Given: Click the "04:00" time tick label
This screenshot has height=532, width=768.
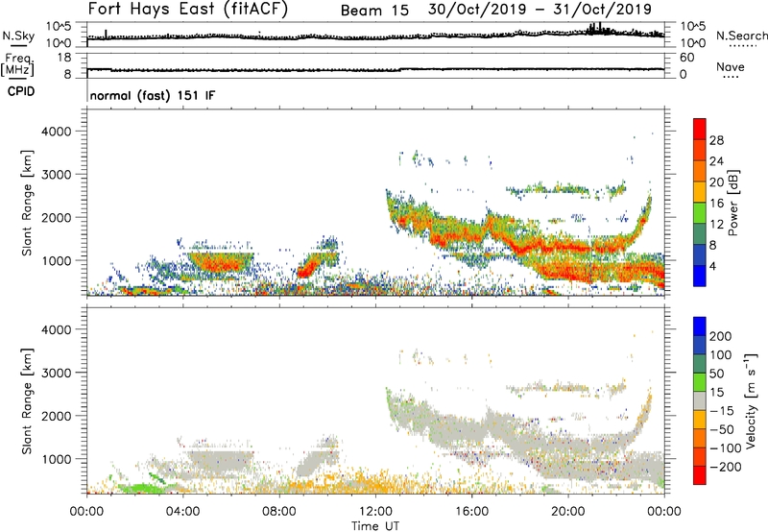Looking at the screenshot, I should 183,512.
